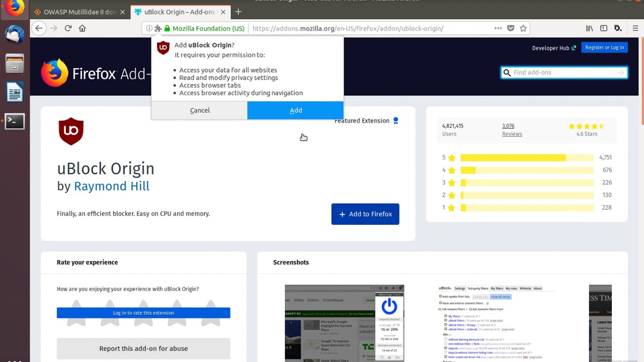
Task: Filter reviews by 5 star rating bar
Action: click(527, 157)
